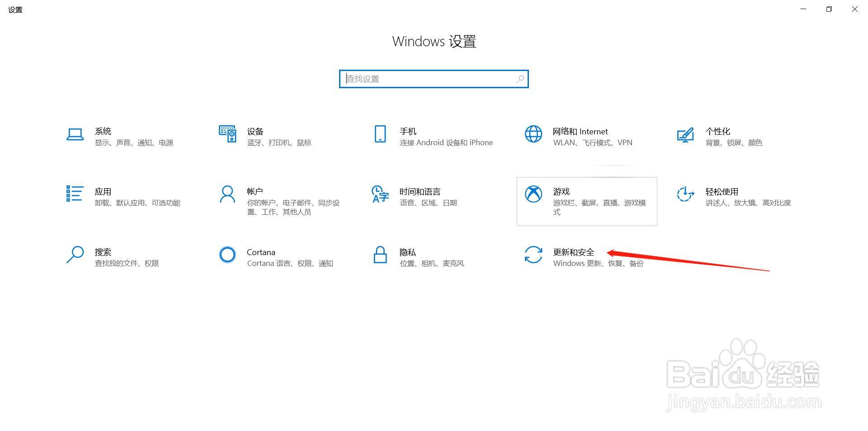Select the 设备 category title
868x431 pixels.
pos(255,131)
